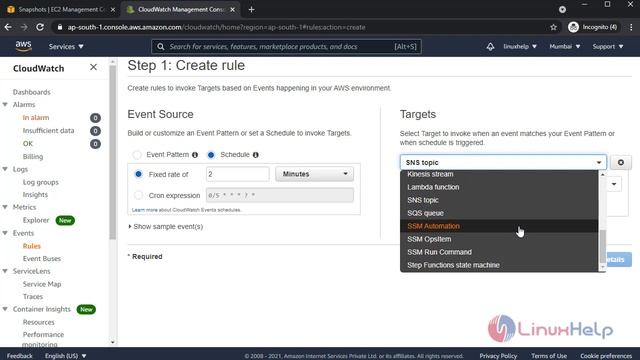The width and height of the screenshot is (640, 360).
Task: Choose SSM Run Command from target list
Action: [499, 252]
